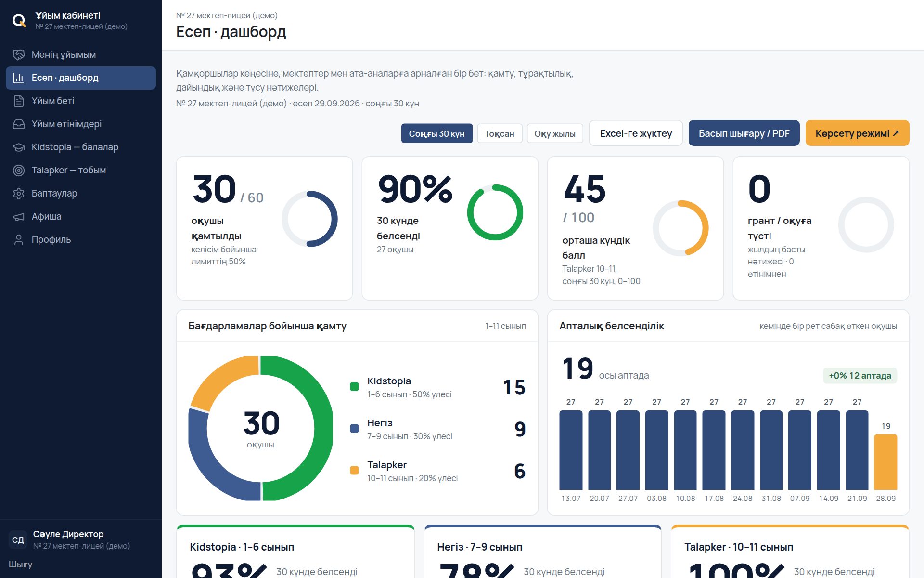This screenshot has width=924, height=578.
Task: Click the gear icon beside Баптаулар
Action: pos(19,193)
